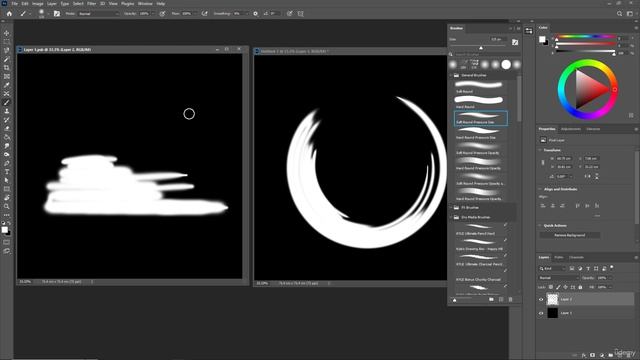Toggle the layer filter switch on

click(x=612, y=267)
